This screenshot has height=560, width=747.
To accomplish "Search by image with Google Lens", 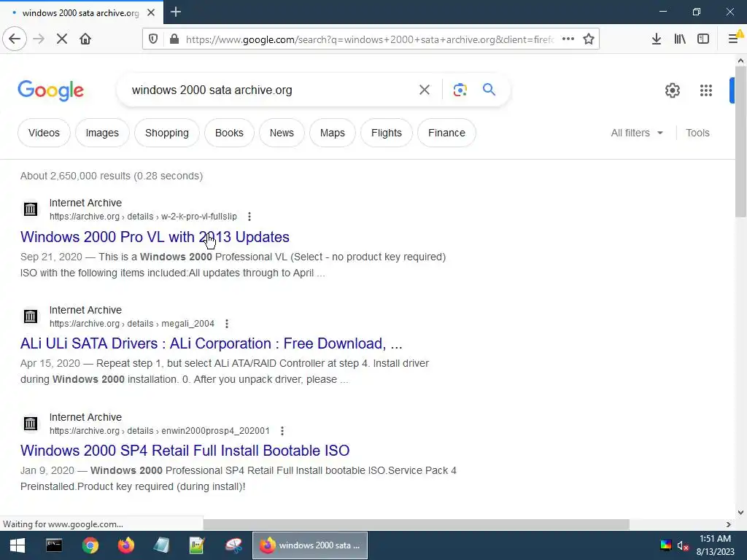I will (x=460, y=90).
